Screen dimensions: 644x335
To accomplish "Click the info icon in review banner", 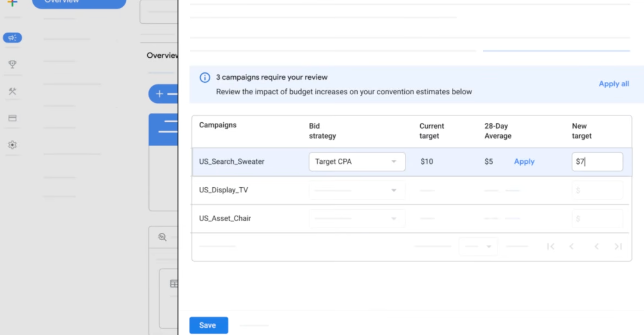I will coord(205,78).
